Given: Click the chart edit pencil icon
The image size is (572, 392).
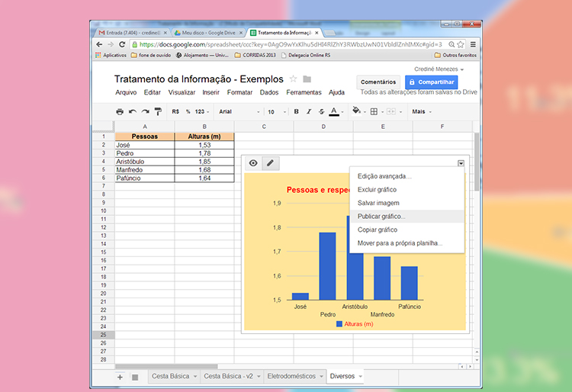Looking at the screenshot, I should pyautogui.click(x=269, y=163).
